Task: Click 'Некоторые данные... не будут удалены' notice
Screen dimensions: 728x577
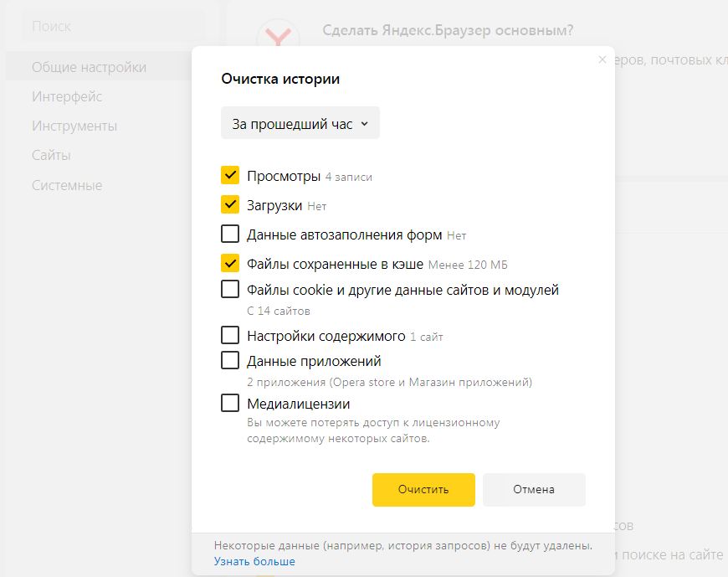Action: [x=403, y=545]
